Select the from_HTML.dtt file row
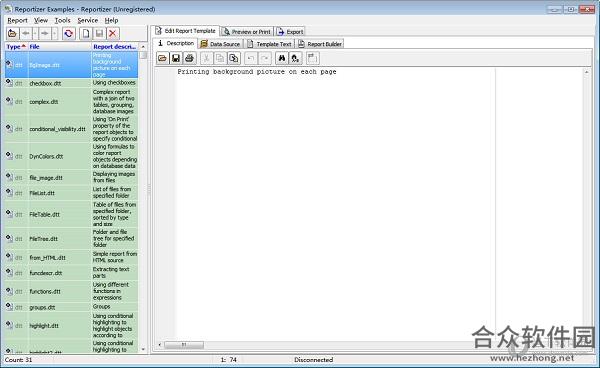 [72, 257]
